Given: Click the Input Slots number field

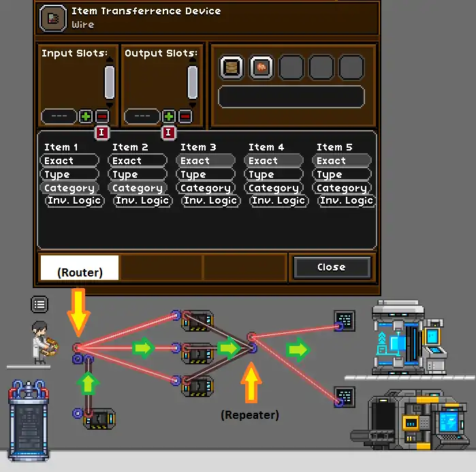Looking at the screenshot, I should coord(59,116).
